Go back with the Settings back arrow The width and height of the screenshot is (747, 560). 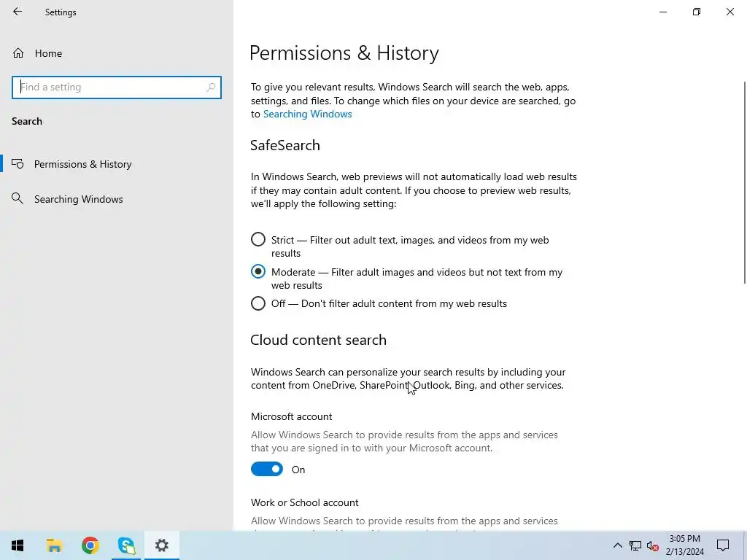[18, 12]
